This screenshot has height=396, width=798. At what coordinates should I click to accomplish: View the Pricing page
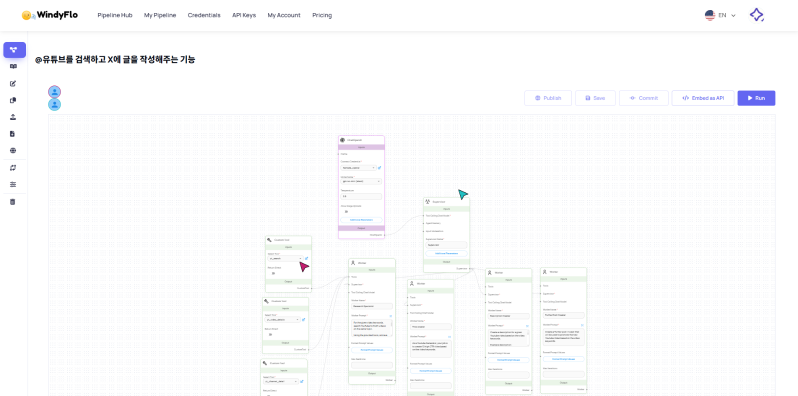(x=322, y=15)
